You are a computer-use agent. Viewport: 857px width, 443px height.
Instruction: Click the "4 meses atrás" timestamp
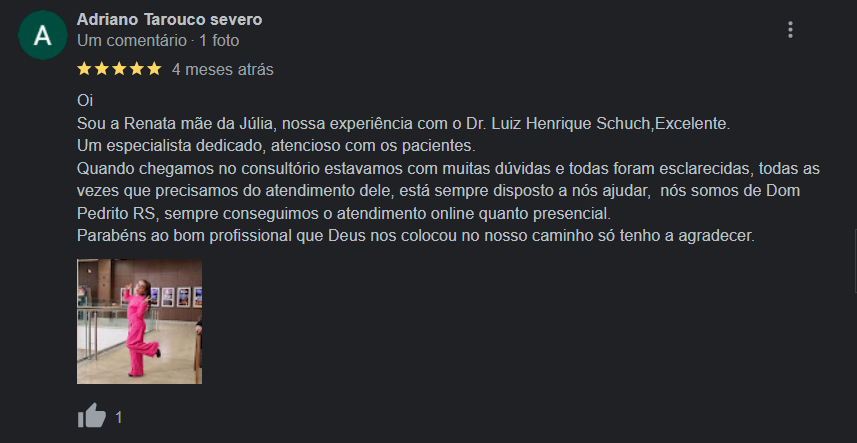pyautogui.click(x=222, y=70)
